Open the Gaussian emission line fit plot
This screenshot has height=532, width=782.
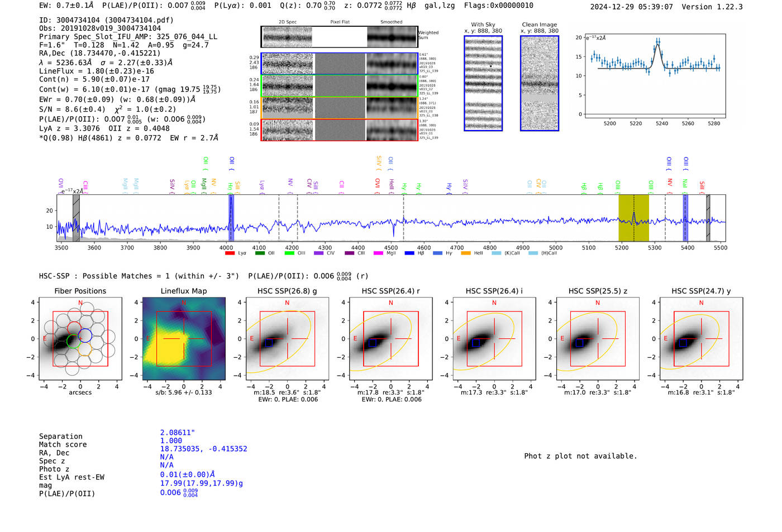tap(655, 76)
